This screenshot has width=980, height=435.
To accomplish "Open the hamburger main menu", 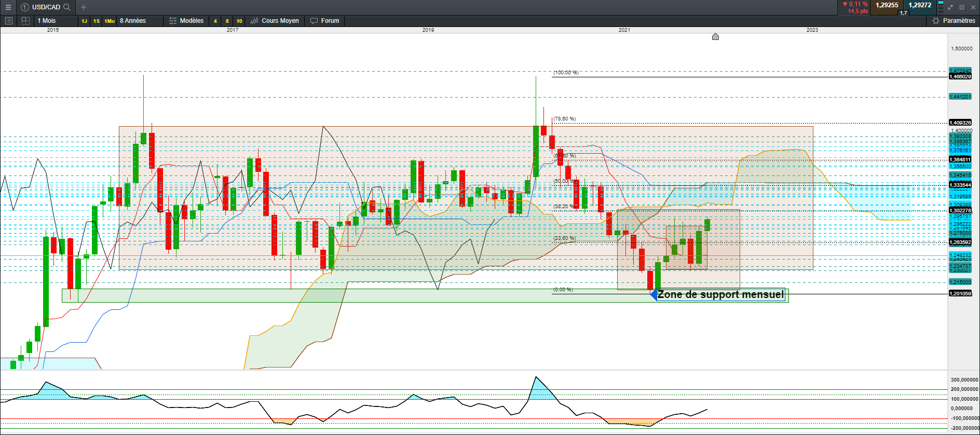I will [8, 7].
